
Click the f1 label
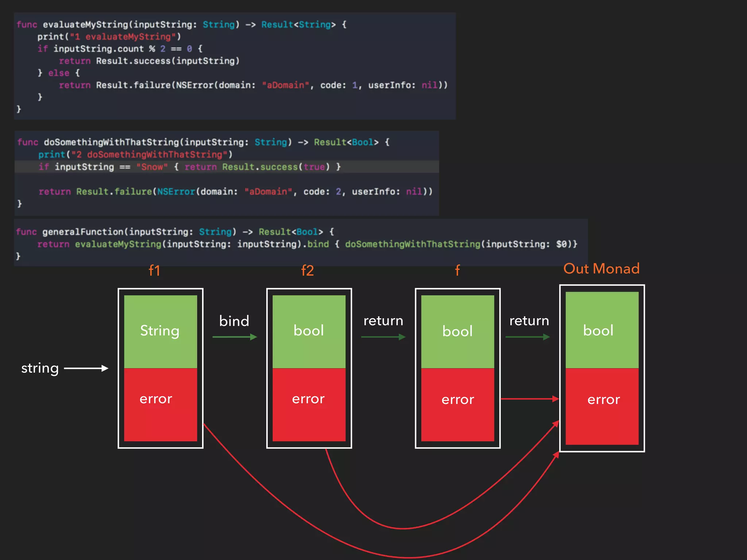point(154,271)
